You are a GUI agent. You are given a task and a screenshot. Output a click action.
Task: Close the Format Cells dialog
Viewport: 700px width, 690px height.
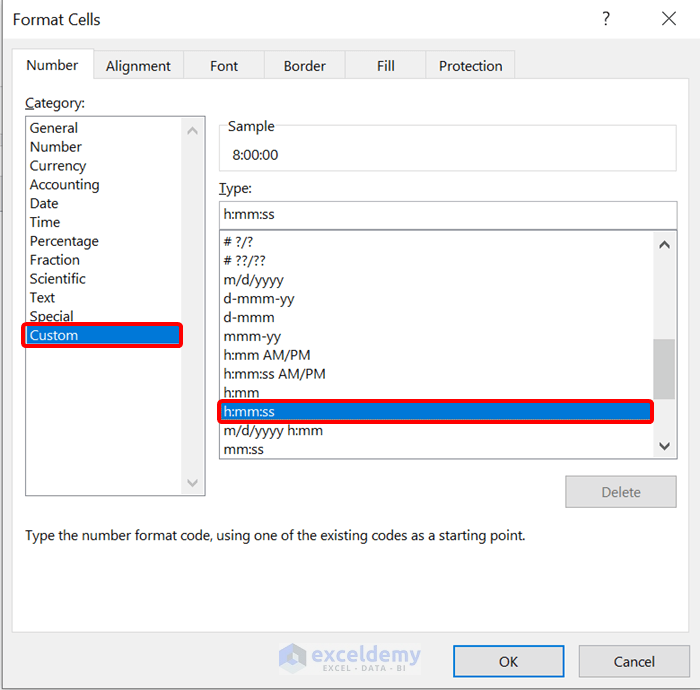click(x=668, y=19)
